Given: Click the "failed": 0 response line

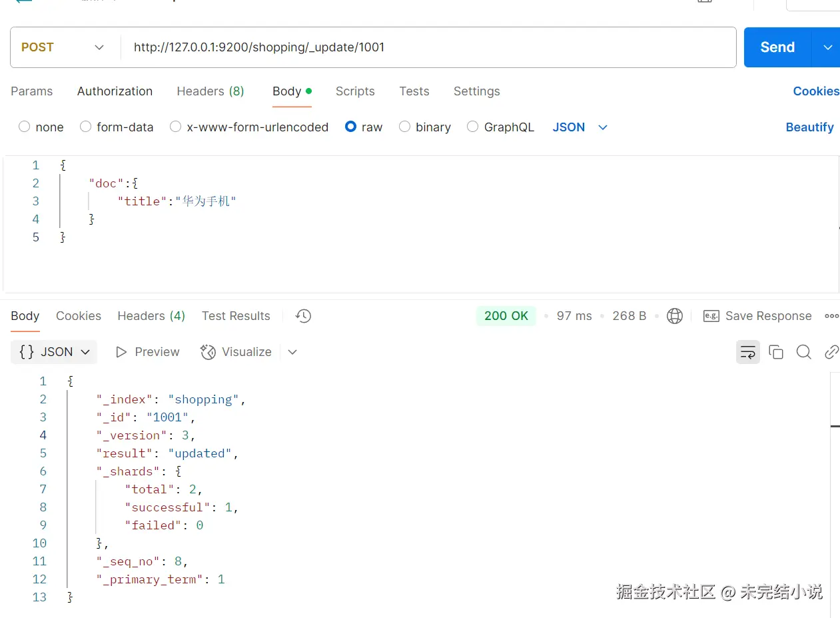Looking at the screenshot, I should point(164,525).
